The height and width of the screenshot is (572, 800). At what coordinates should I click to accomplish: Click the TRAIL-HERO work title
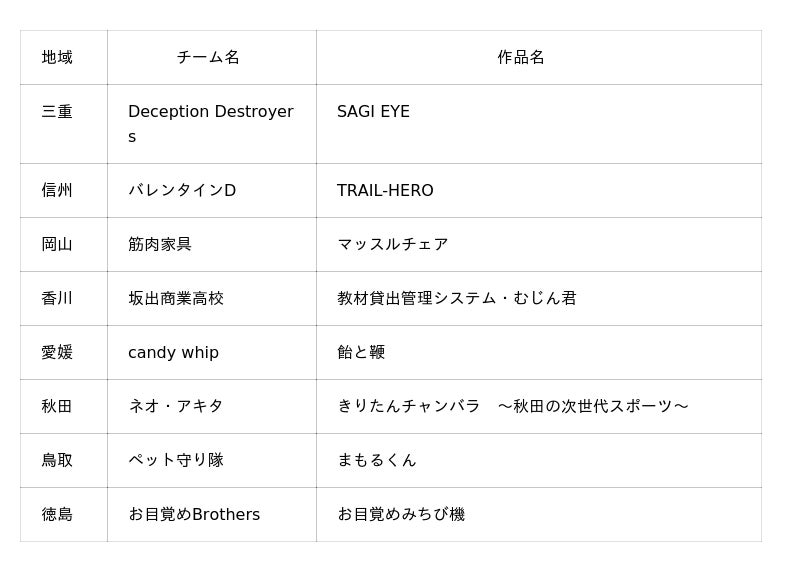pos(385,190)
